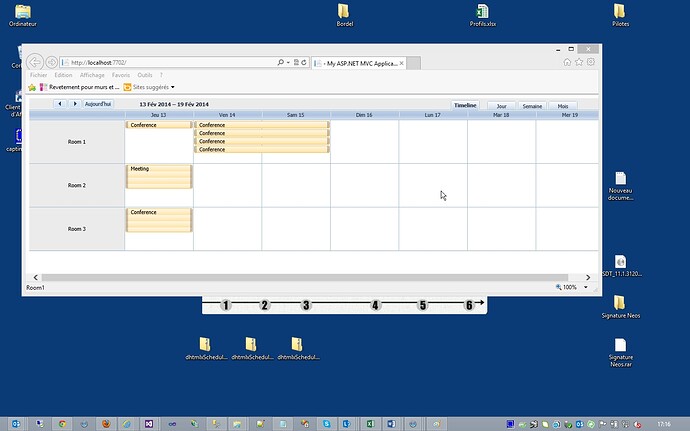Open the browser Home icon
Screen dimensions: 690x431
click(x=567, y=62)
